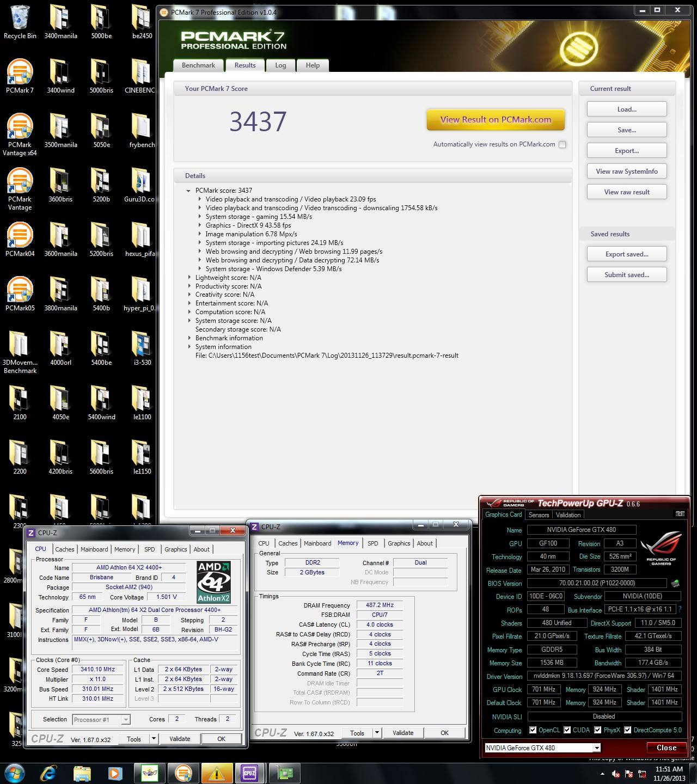Image resolution: width=697 pixels, height=784 pixels.
Task: Toggle the CUDA checkbox in GPU-Z
Action: pos(567,730)
